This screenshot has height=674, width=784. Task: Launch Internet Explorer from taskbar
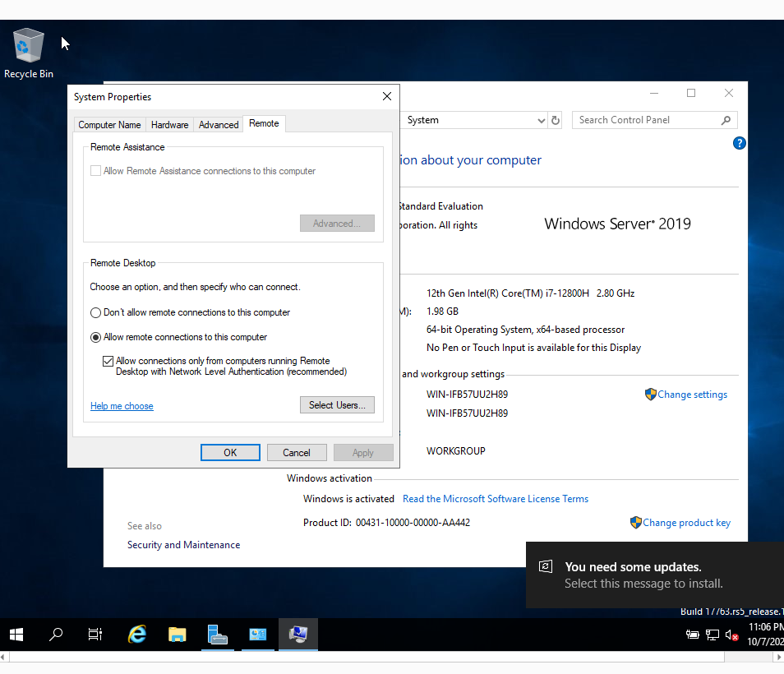137,635
